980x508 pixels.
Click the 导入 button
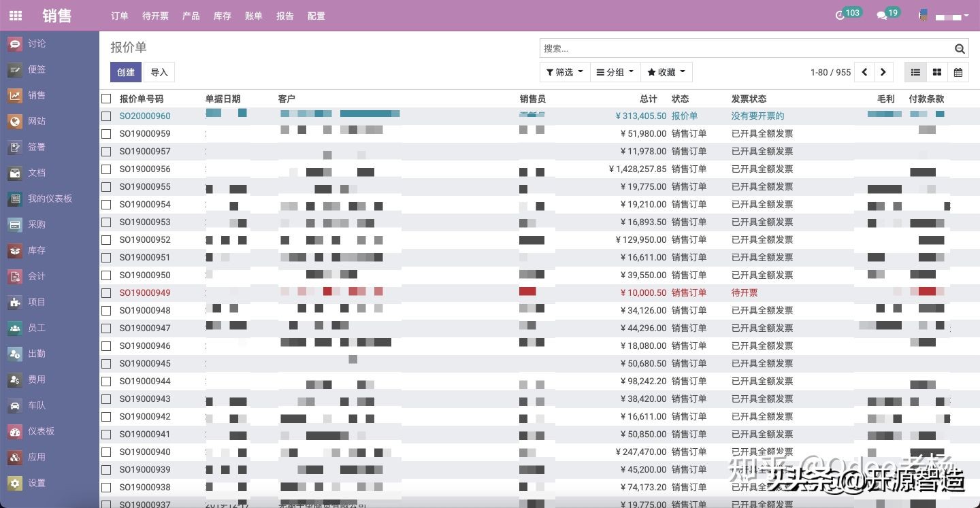tap(159, 72)
